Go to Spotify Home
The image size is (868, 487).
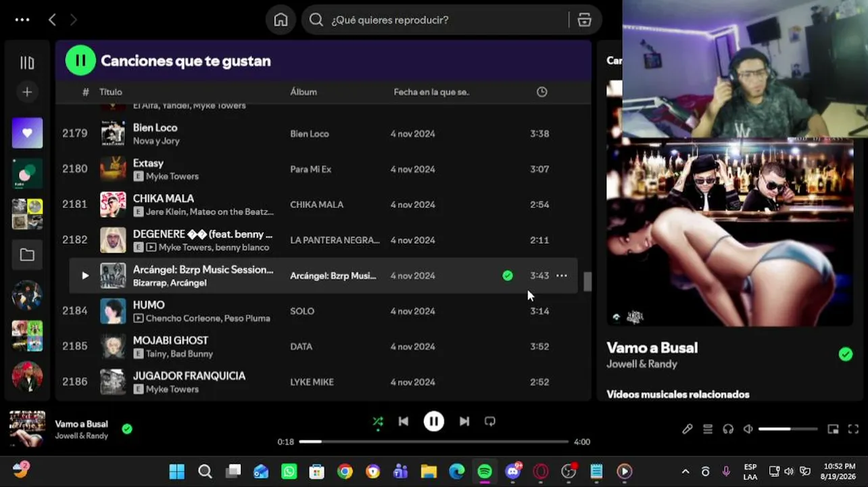[281, 20]
